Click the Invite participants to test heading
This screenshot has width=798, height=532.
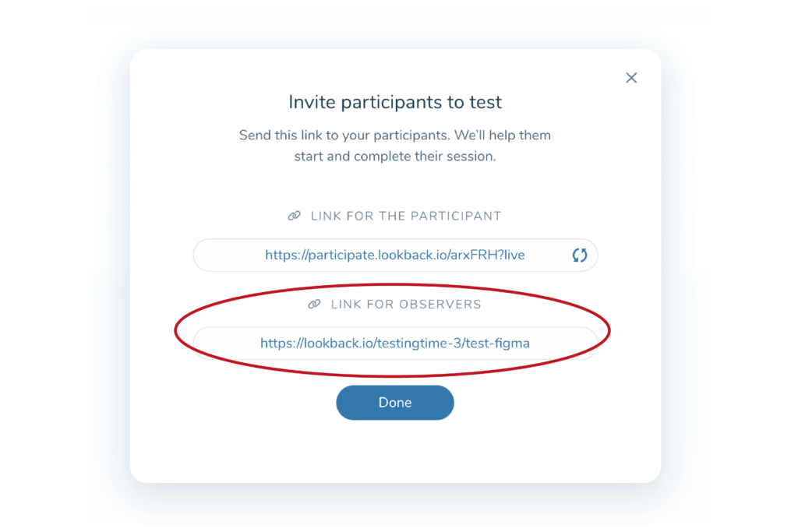tap(395, 102)
